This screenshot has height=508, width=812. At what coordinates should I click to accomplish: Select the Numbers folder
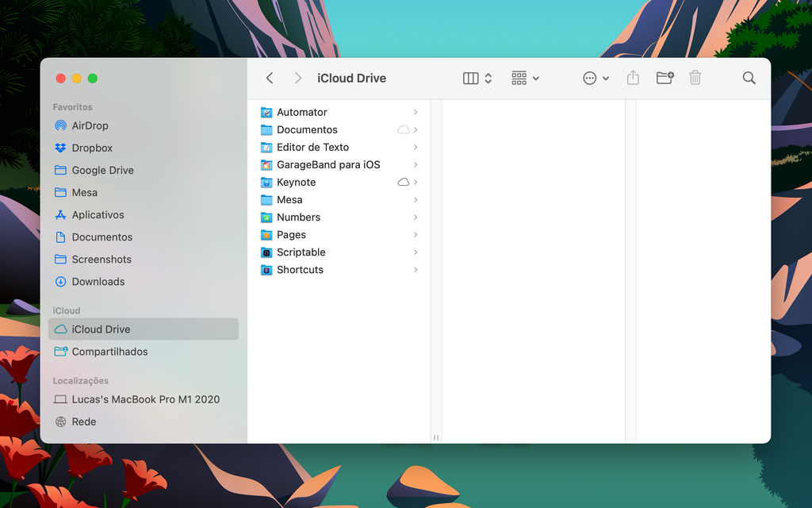click(x=339, y=217)
